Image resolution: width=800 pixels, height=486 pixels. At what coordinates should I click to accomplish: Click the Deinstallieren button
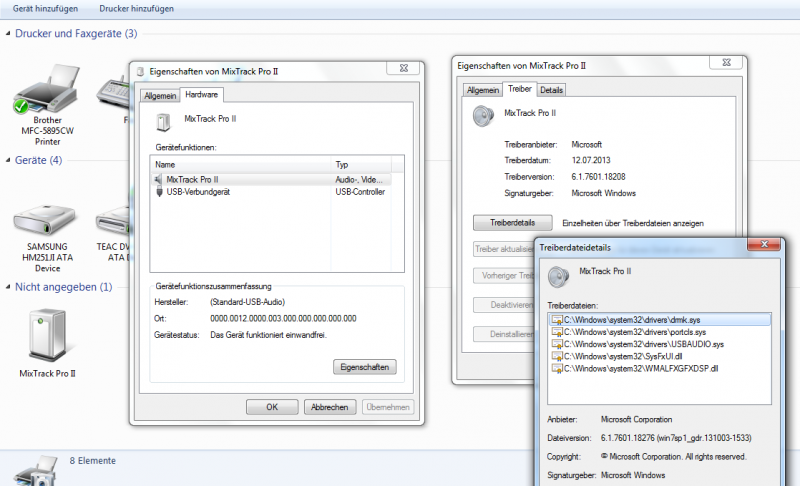click(x=504, y=335)
